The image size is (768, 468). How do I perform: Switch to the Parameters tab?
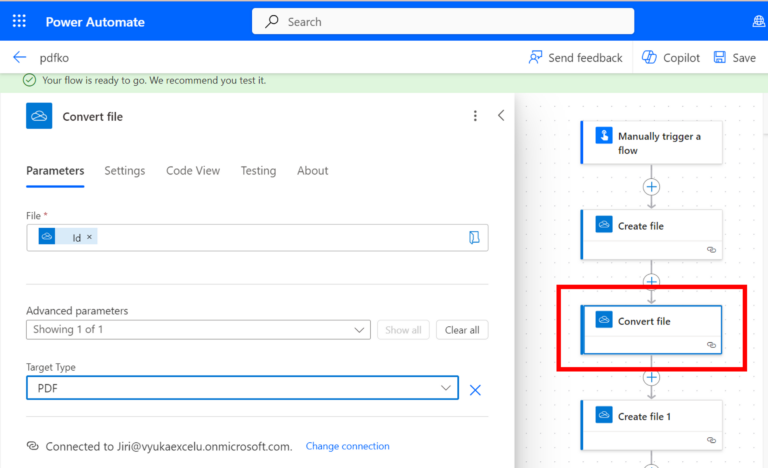click(x=55, y=171)
